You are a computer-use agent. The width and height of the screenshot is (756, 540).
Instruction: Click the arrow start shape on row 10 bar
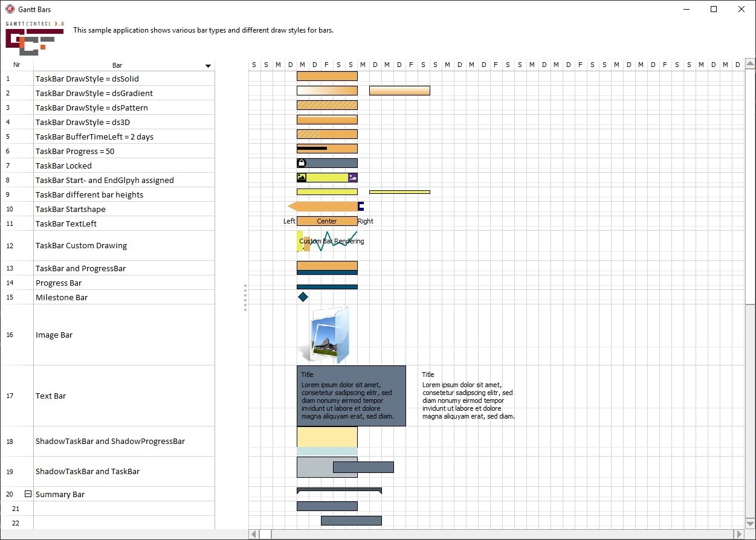point(292,207)
